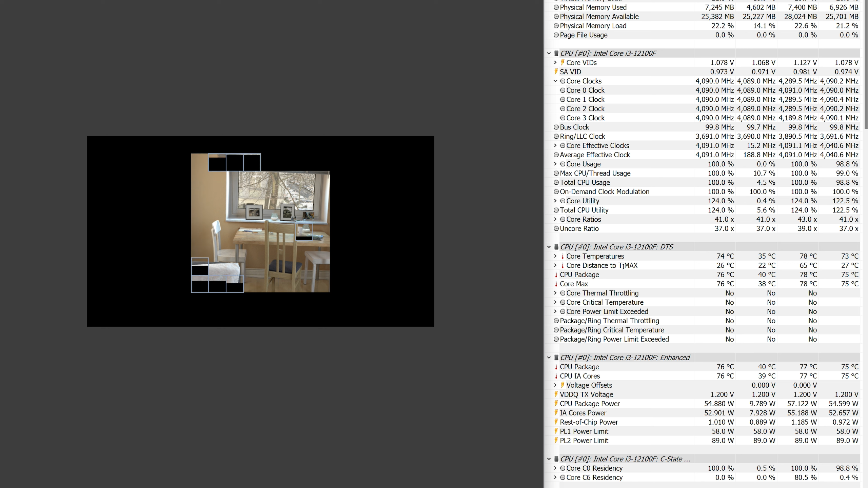Click the Page File Usage sensor icon
Screen dimensions: 868x488
tap(556, 35)
